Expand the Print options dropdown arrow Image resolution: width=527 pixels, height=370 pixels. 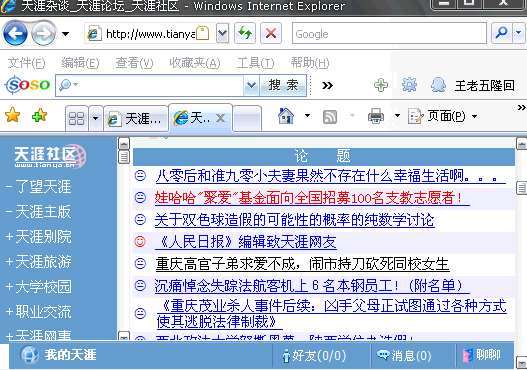[x=397, y=116]
